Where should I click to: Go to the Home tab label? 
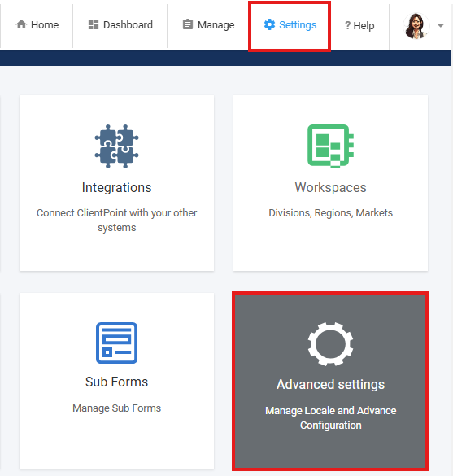click(x=45, y=25)
